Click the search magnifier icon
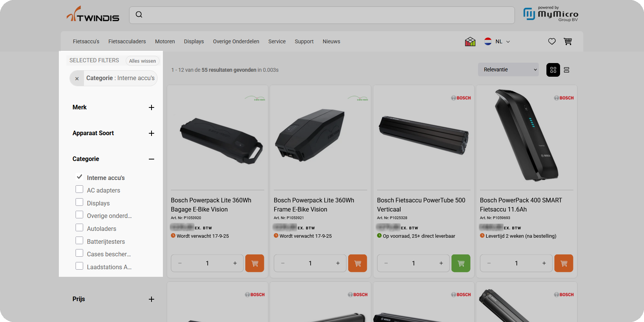This screenshot has height=322, width=644. 139,14
